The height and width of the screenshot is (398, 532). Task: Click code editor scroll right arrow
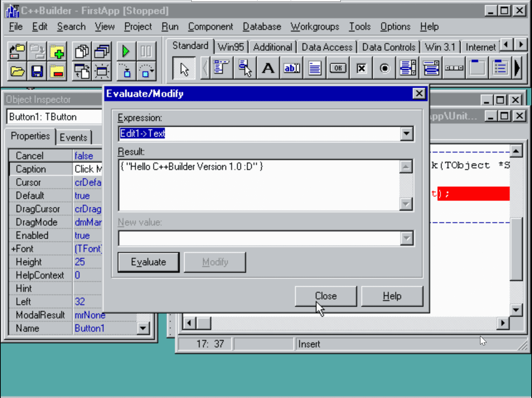[503, 323]
